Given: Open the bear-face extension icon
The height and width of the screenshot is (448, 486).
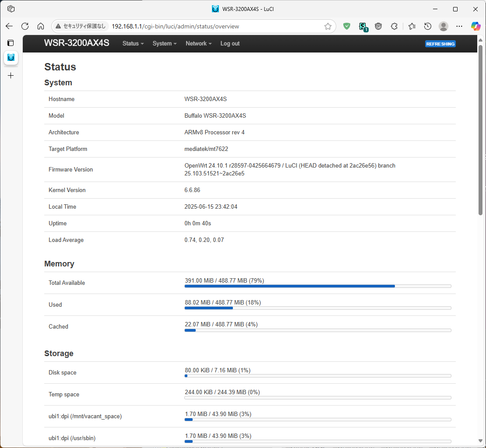Looking at the screenshot, I should tap(378, 26).
